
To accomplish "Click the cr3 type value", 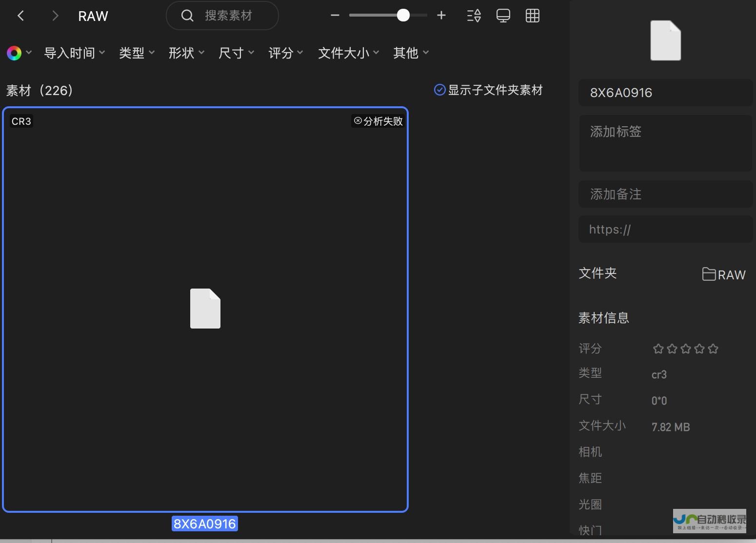I will 659,374.
